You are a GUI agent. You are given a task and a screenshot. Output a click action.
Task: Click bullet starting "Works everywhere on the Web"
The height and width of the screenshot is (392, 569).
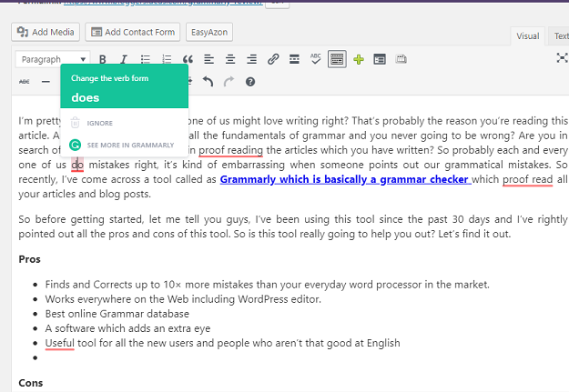coord(183,299)
